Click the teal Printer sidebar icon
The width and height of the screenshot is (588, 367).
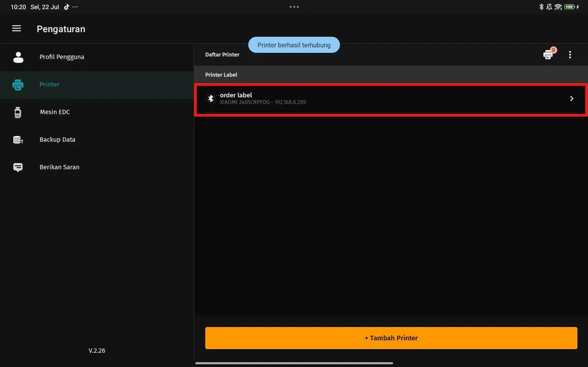18,85
